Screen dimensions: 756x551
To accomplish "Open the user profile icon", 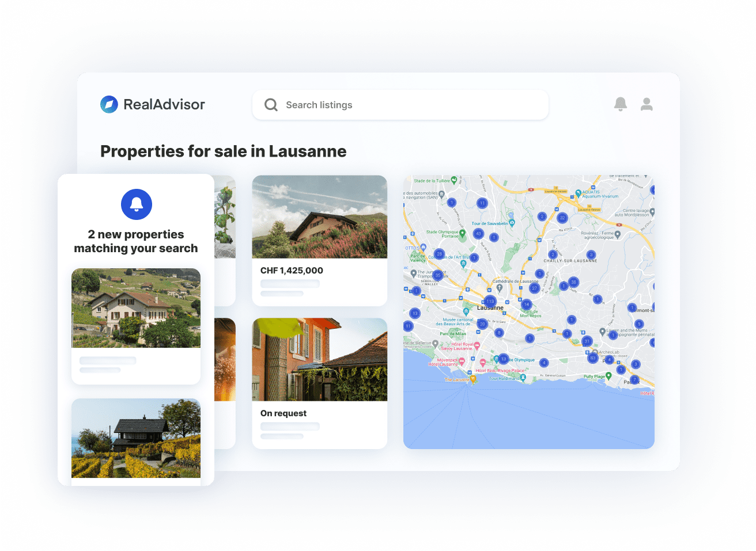I will [647, 104].
